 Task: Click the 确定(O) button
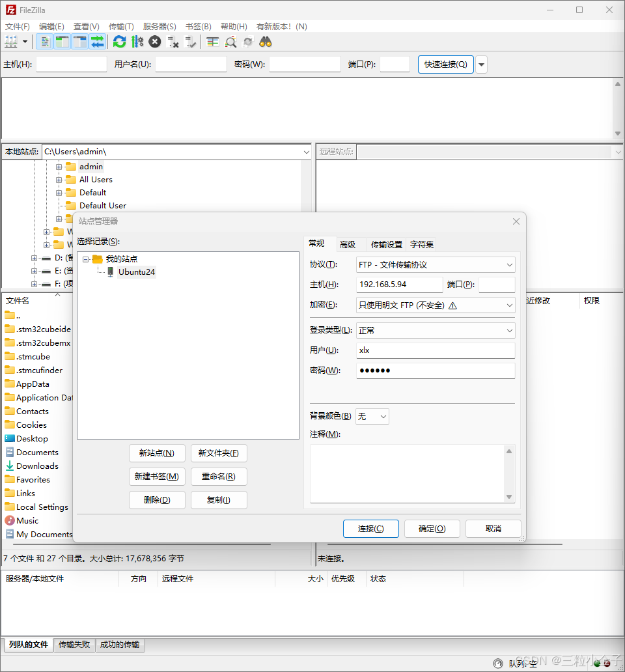coord(432,529)
